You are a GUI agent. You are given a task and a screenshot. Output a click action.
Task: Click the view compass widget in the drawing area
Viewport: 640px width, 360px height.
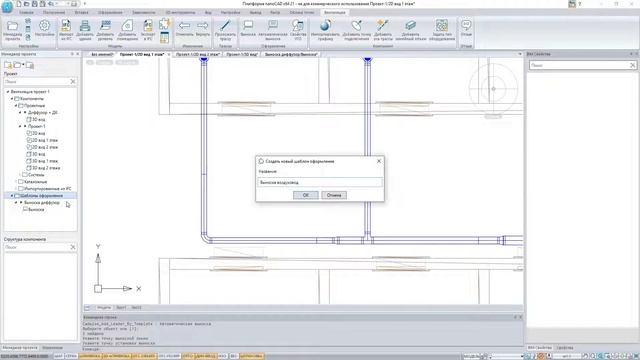pyautogui.click(x=493, y=89)
